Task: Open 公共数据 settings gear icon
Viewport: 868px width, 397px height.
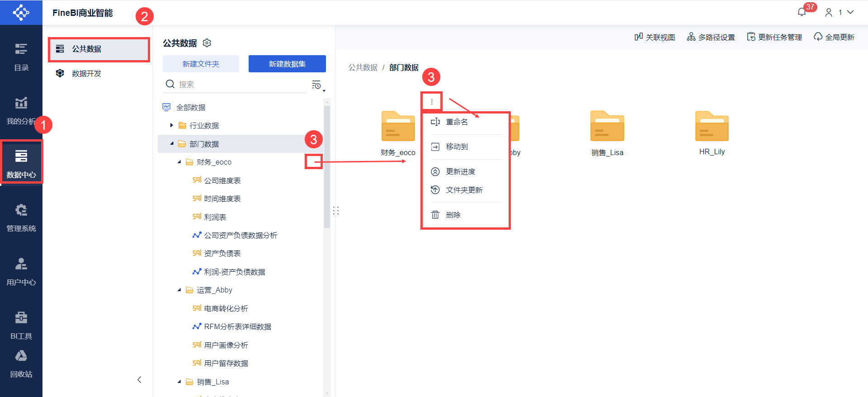Action: click(x=207, y=43)
